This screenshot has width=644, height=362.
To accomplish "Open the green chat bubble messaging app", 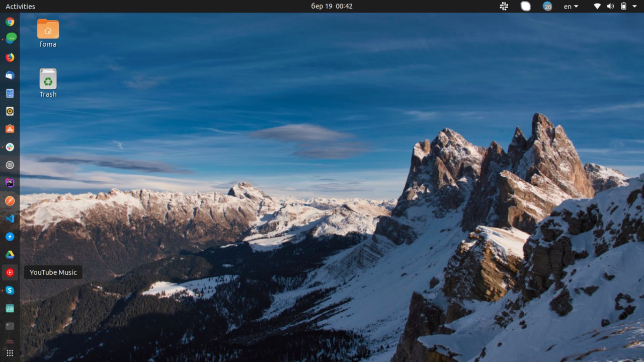I will tap(10, 38).
